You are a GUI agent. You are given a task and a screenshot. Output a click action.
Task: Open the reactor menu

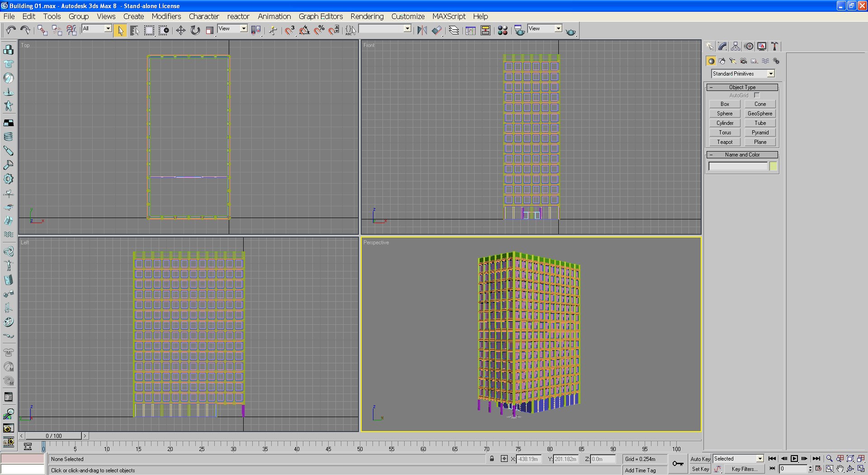[x=238, y=16]
